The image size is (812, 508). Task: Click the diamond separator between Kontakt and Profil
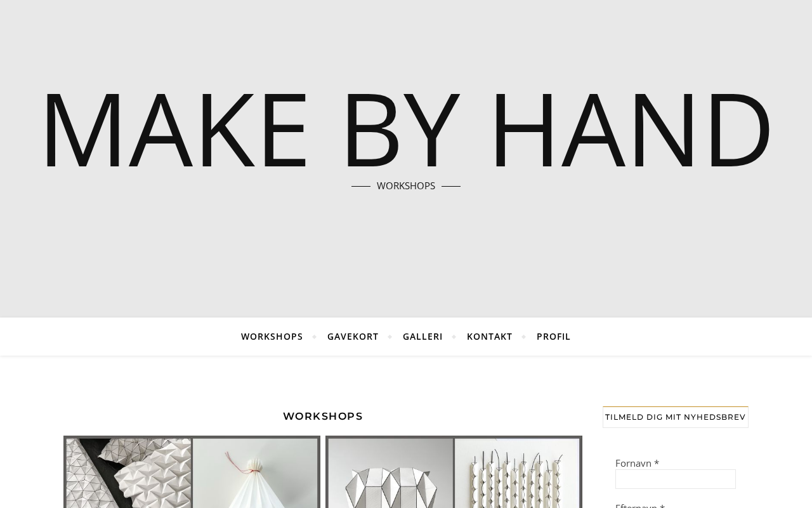point(524,337)
